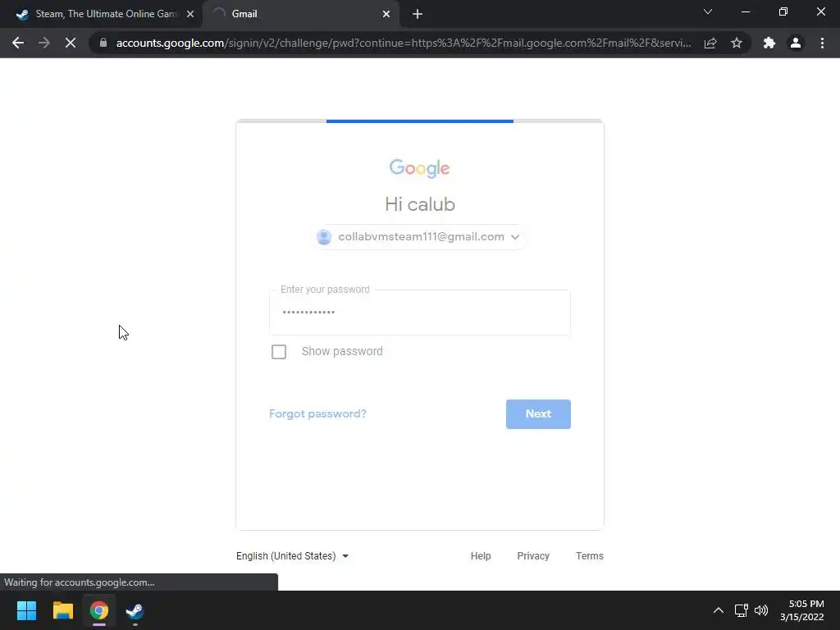Open the Extensions puzzle icon

click(769, 43)
